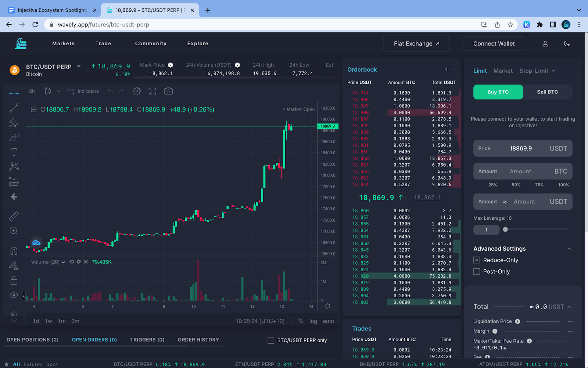Click the redo arrow in chart toolbar
Screen dimensions: 588x368
[x=122, y=91]
